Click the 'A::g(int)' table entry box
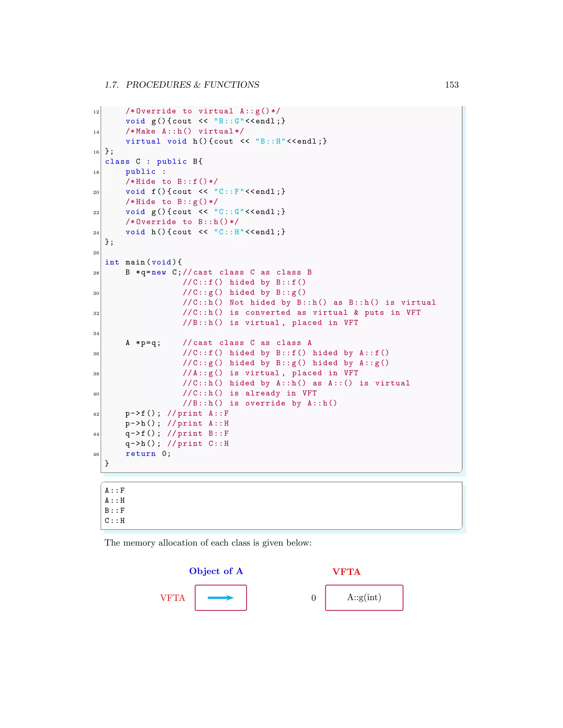This screenshot has width=563, height=728. point(364,598)
